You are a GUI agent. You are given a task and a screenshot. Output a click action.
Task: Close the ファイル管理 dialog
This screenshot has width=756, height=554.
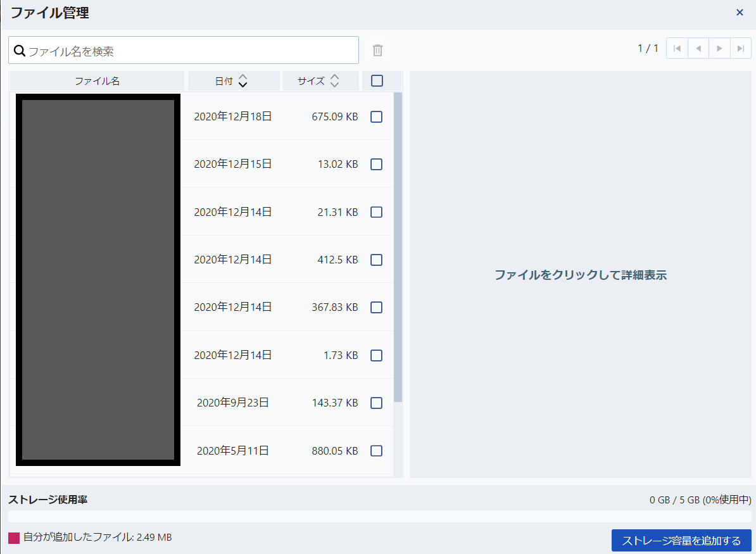tap(740, 13)
